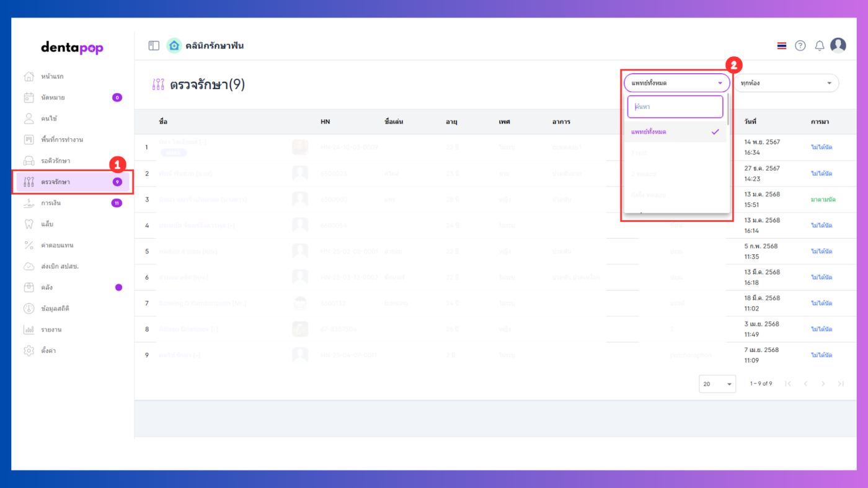Click the เพศ column header

click(x=504, y=122)
